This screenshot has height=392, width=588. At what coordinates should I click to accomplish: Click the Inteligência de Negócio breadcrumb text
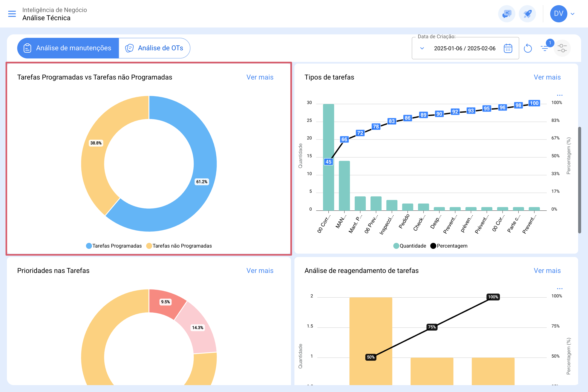(x=55, y=10)
